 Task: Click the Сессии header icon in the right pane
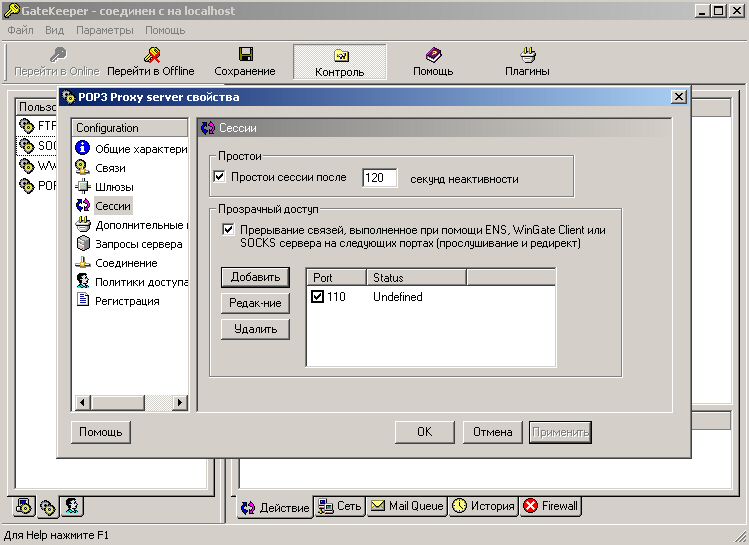[208, 128]
